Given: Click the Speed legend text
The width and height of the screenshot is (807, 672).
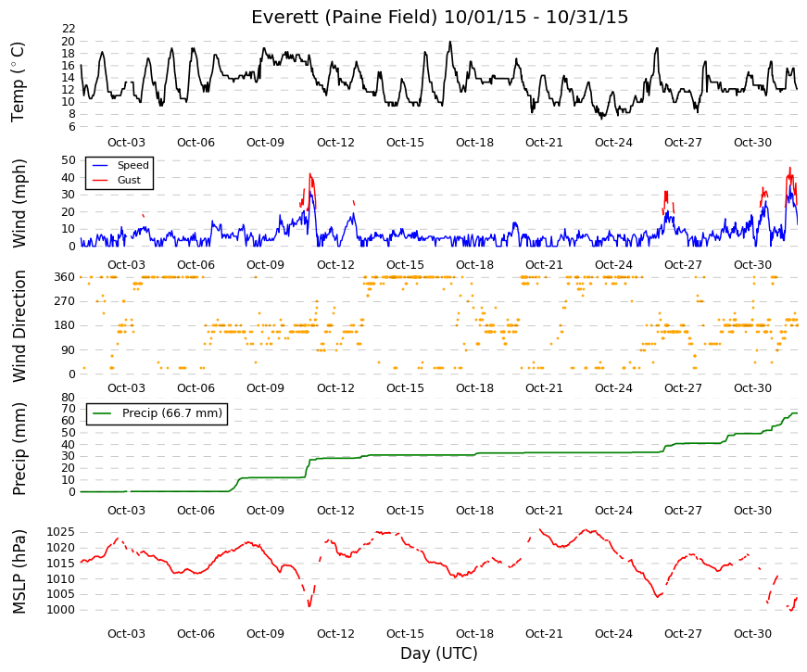Looking at the screenshot, I should pyautogui.click(x=132, y=165).
